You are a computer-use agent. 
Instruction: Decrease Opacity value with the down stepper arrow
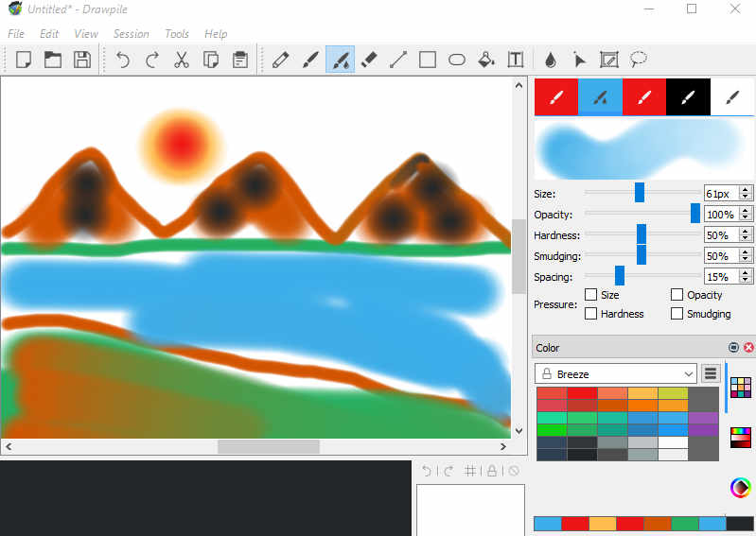point(746,218)
